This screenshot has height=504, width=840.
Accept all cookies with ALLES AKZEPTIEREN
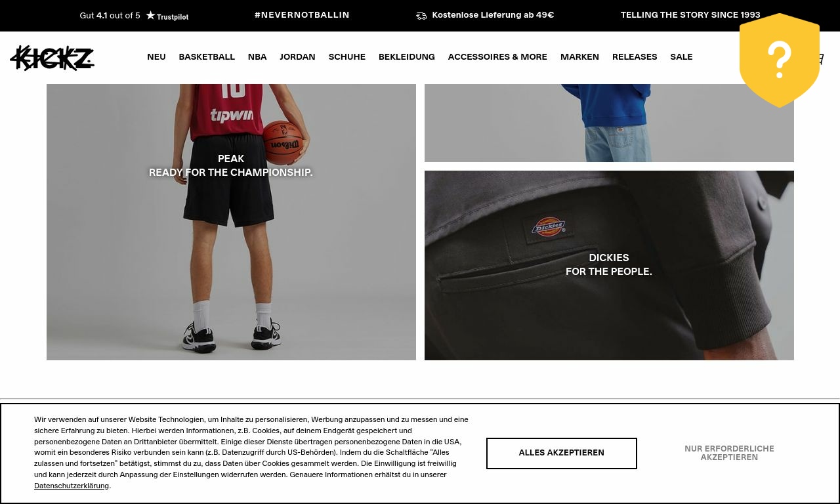pyautogui.click(x=562, y=453)
